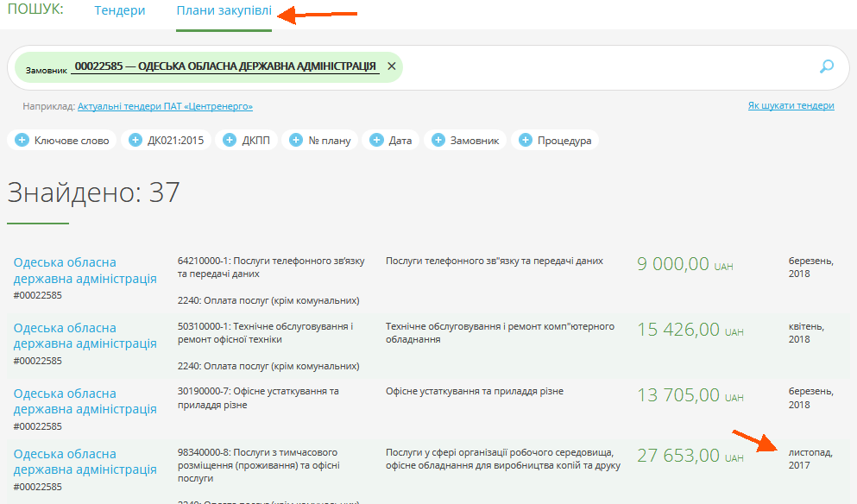Remove the Замовник filter with X icon
Screen dimensions: 857x504
[391, 66]
